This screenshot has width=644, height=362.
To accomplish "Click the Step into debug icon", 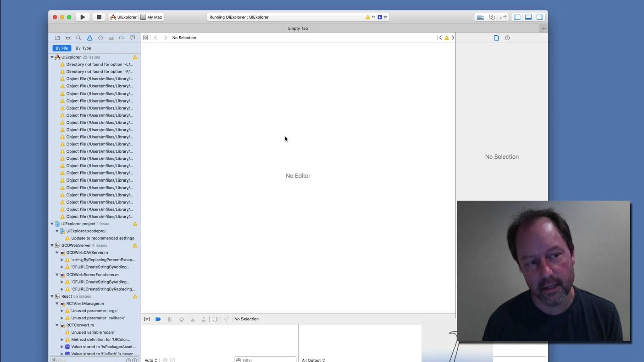I will coord(192,319).
